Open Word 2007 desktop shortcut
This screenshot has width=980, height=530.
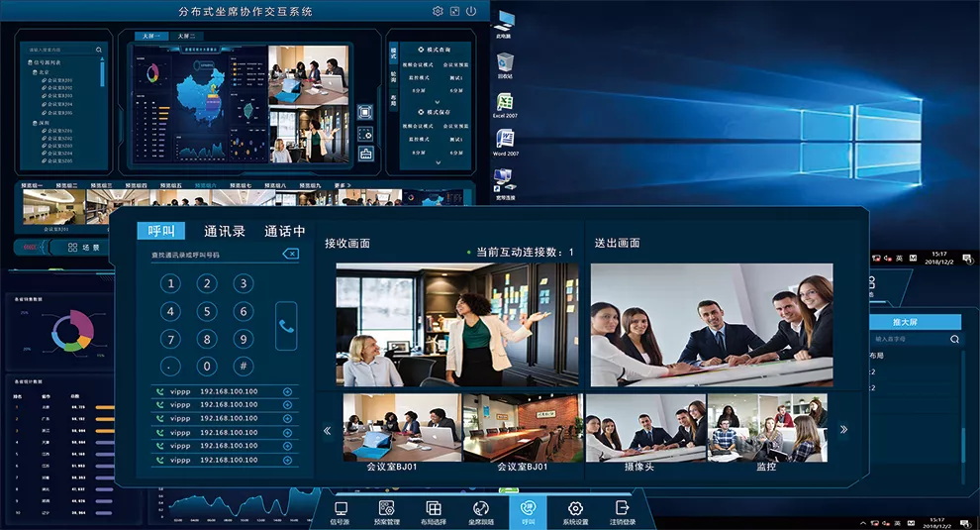(x=505, y=141)
